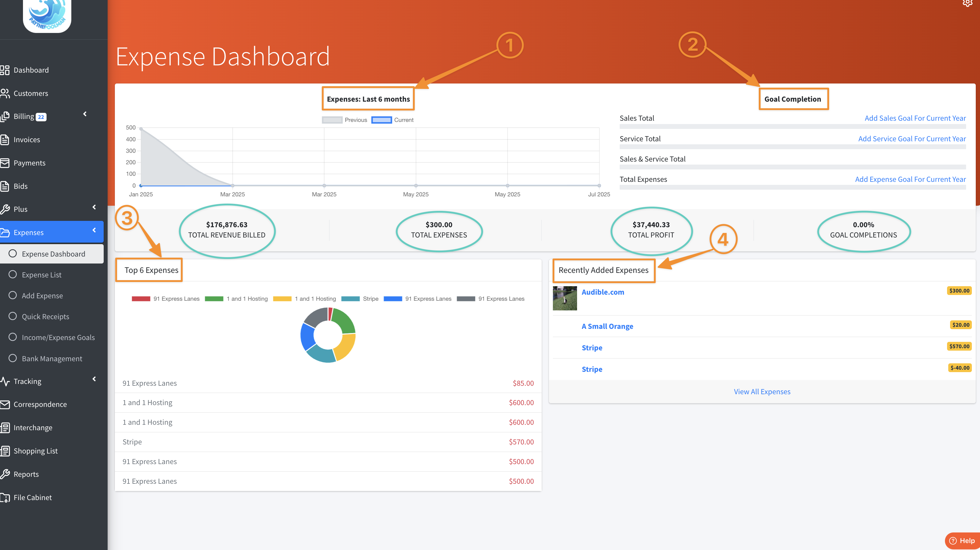980x550 pixels.
Task: Click the Tracking activity pulse icon
Action: (x=5, y=381)
